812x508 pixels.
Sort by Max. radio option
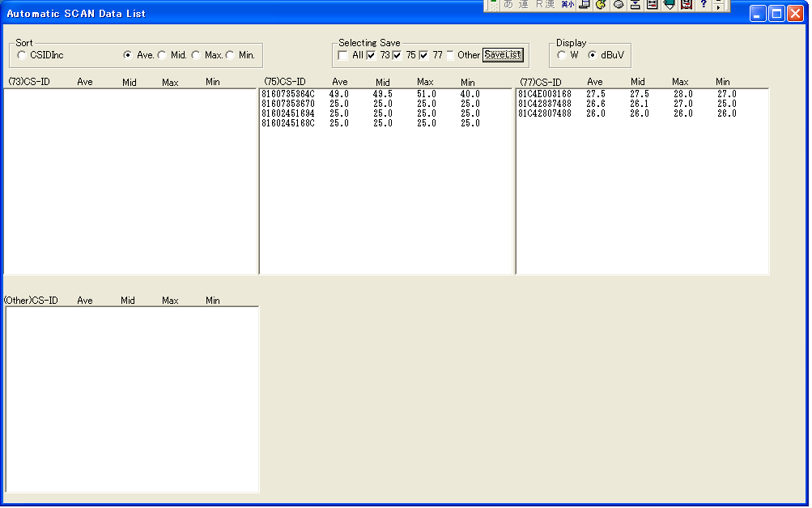click(196, 55)
